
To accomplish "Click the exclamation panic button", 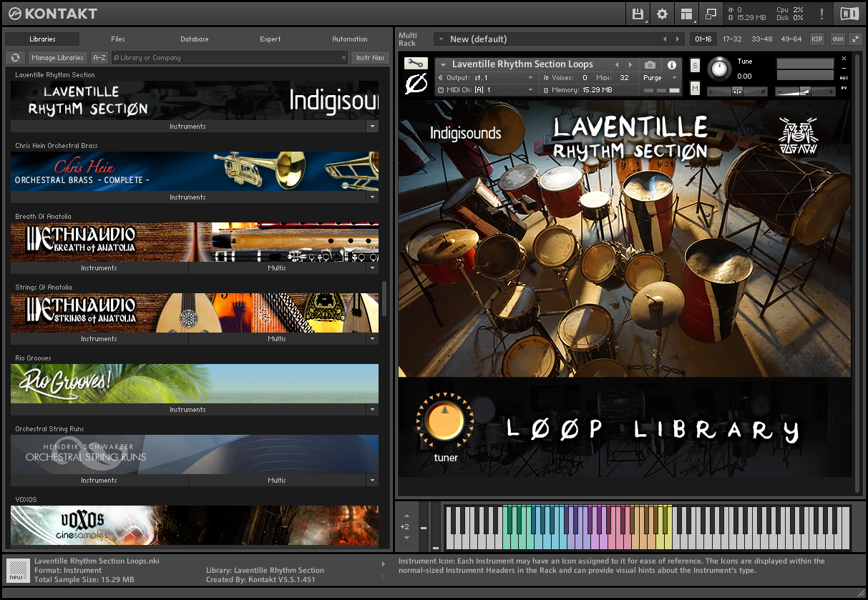I will [821, 13].
